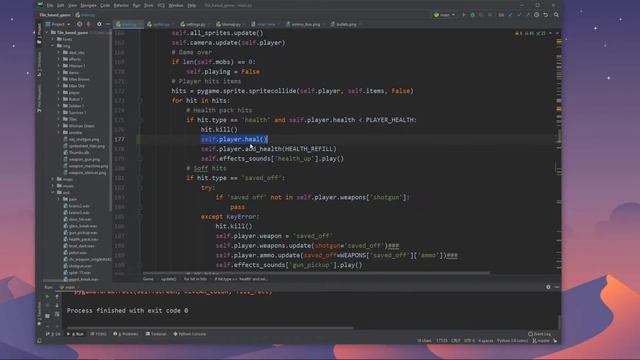Image resolution: width=640 pixels, height=360 pixels.
Task: Open the Edit menu
Action: pyautogui.click(x=60, y=5)
